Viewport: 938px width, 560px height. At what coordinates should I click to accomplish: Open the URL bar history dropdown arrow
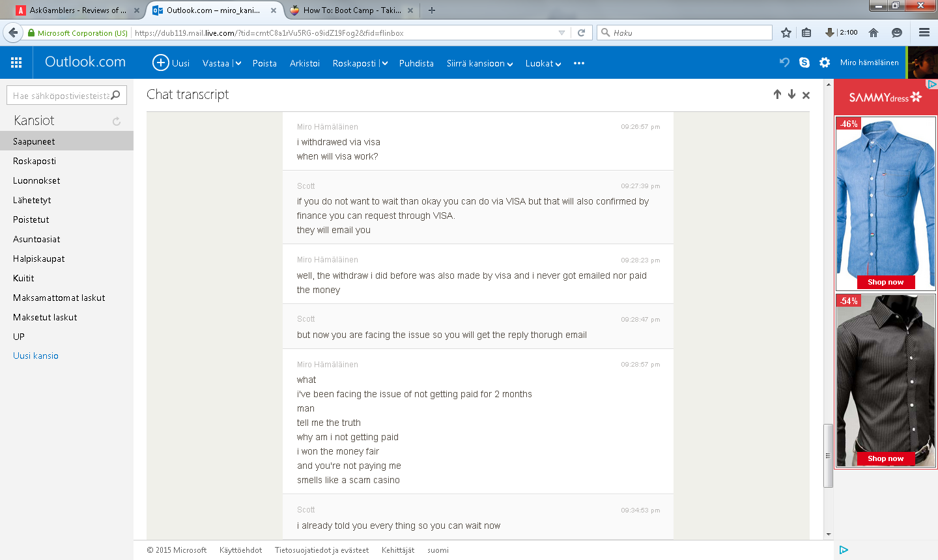point(561,33)
